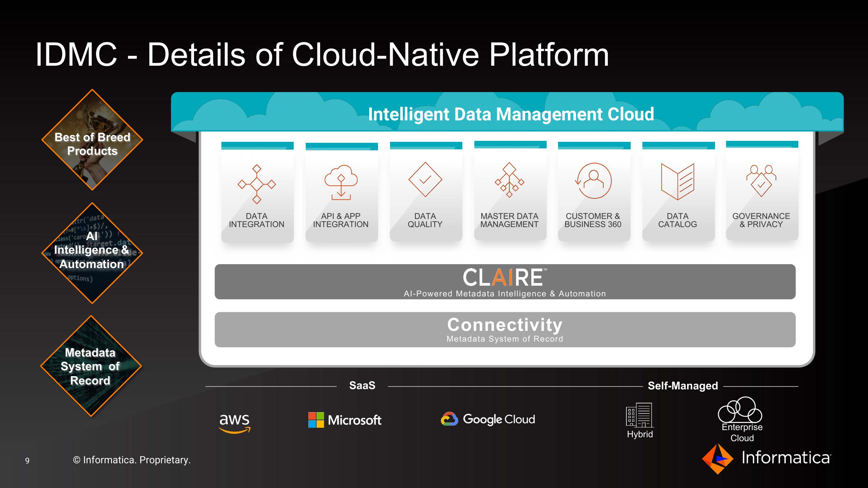Click the Enterprise Cloud label text
The image size is (868, 488).
[742, 432]
